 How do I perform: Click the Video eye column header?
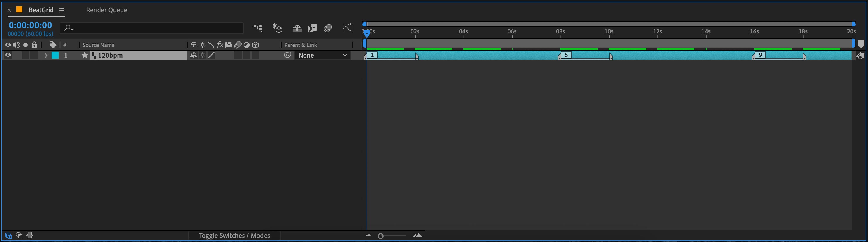(x=8, y=45)
